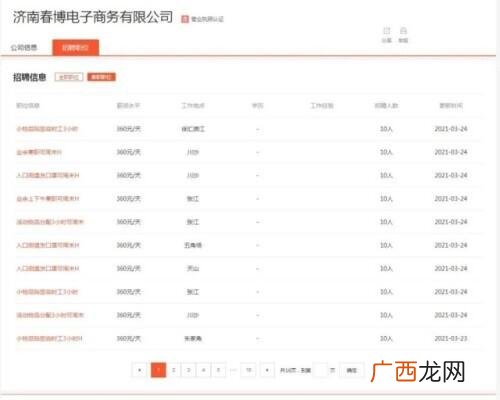This screenshot has width=500, height=400.
Task: Go to the next page arrow in pagination
Action: (267, 370)
